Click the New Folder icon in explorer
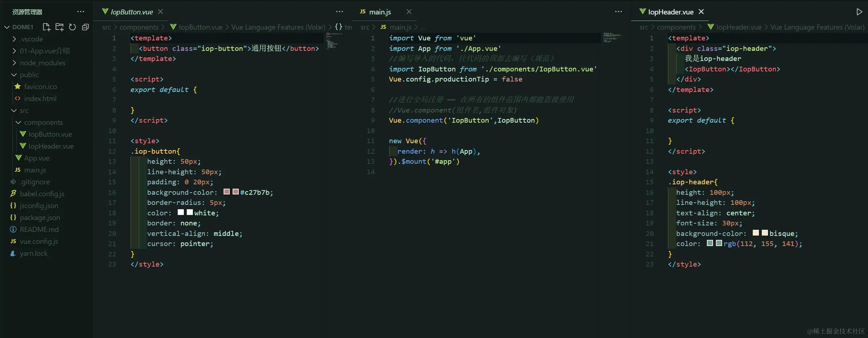Screen dimensions: 868x338 [x=60, y=27]
